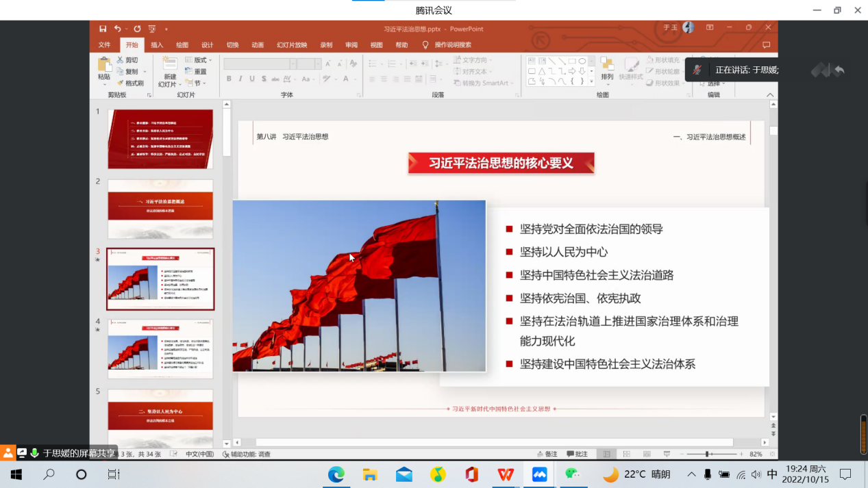Image resolution: width=868 pixels, height=488 pixels.
Task: Select the Format Painter (格式刷) tool
Action: click(129, 83)
